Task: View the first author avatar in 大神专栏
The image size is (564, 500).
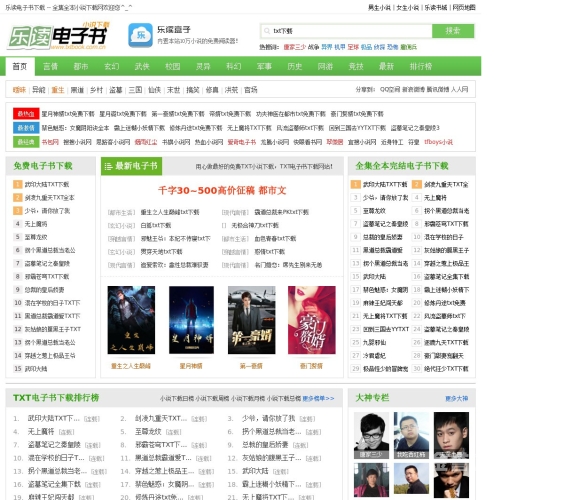Action: click(x=371, y=436)
